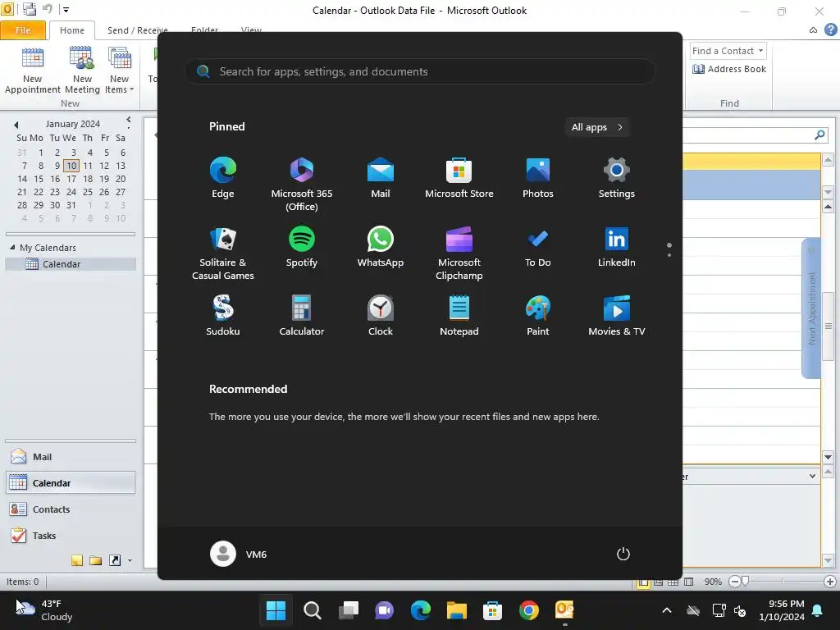
Task: Open the VM6 user account menu
Action: tap(239, 554)
